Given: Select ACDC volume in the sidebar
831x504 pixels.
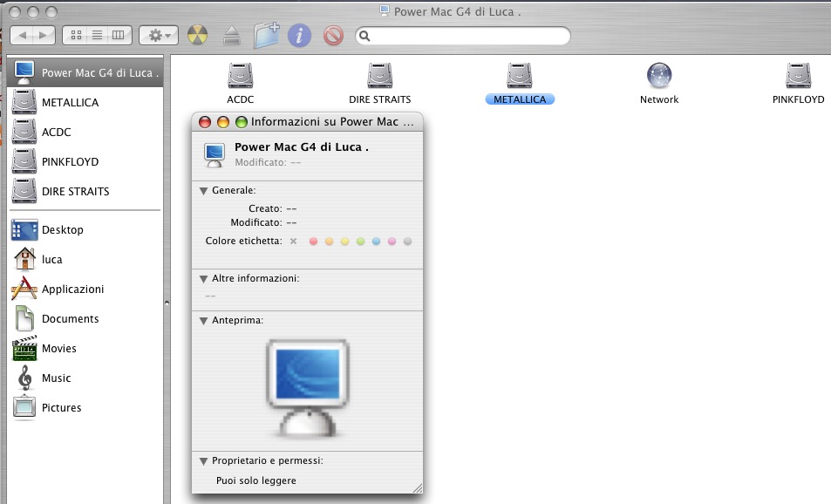Looking at the screenshot, I should (x=85, y=132).
